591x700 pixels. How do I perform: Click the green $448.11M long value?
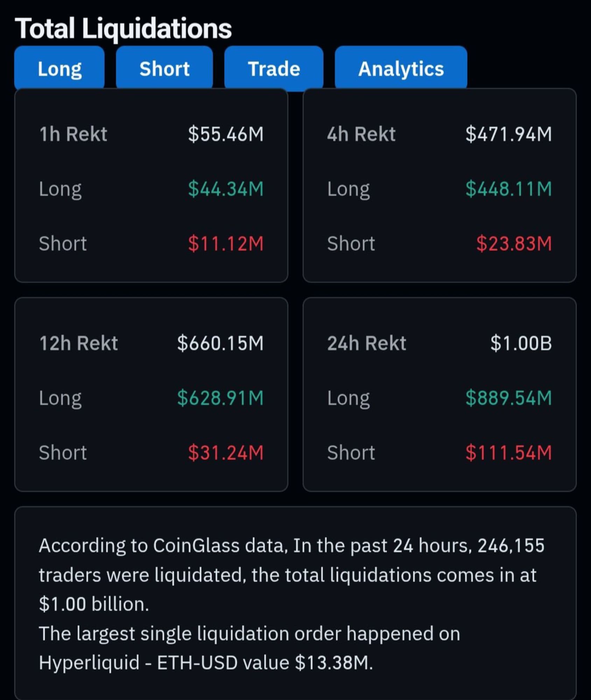tap(508, 189)
